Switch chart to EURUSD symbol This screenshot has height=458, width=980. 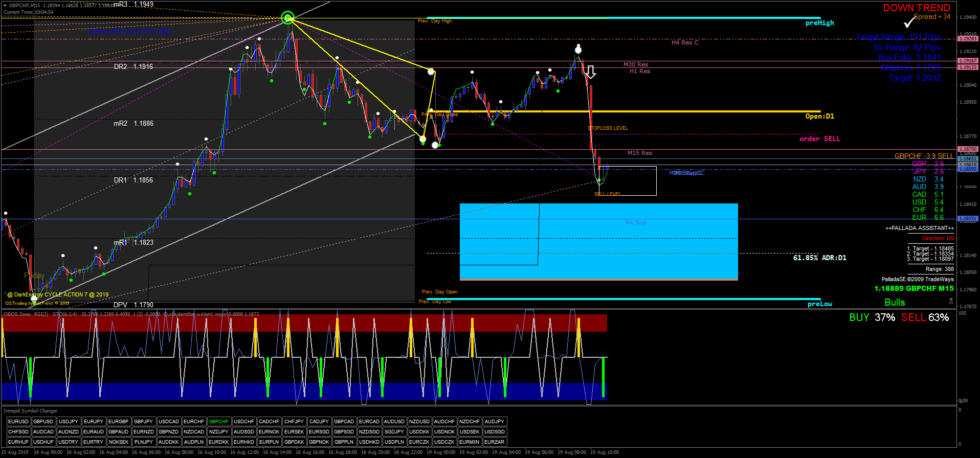pyautogui.click(x=18, y=422)
